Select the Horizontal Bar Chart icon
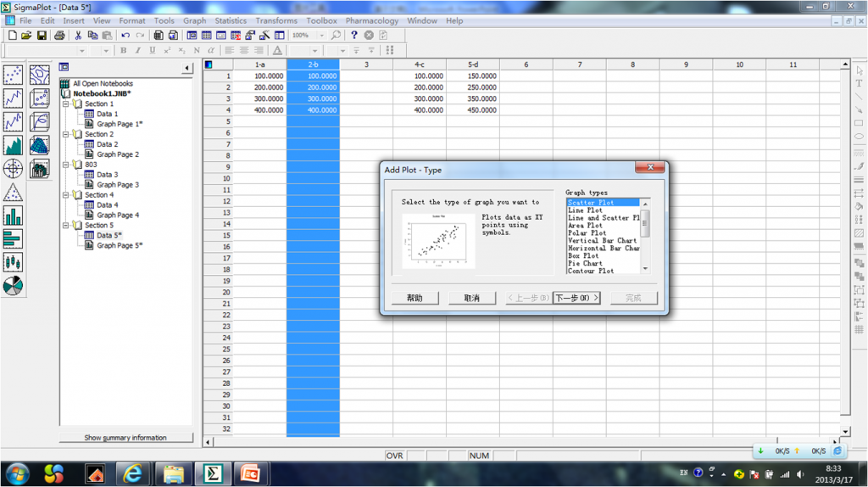The height and width of the screenshot is (487, 868). click(13, 238)
